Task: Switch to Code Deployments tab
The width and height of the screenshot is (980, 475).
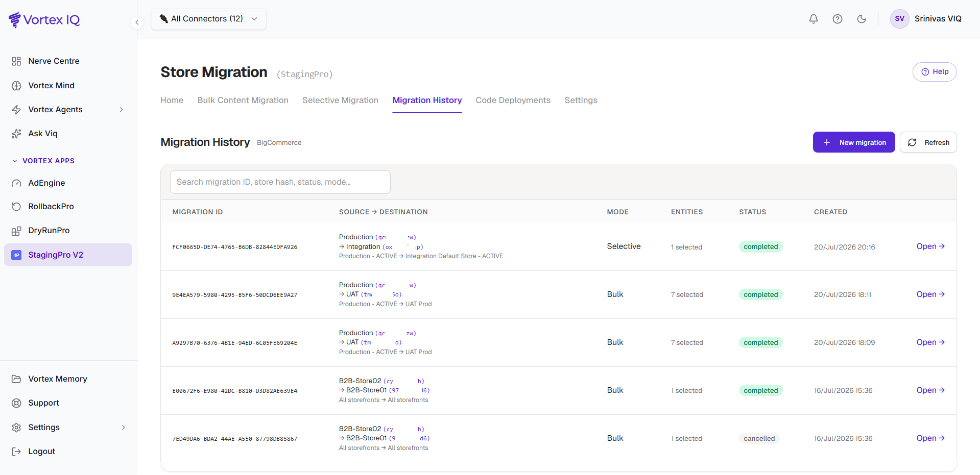Action: click(513, 101)
